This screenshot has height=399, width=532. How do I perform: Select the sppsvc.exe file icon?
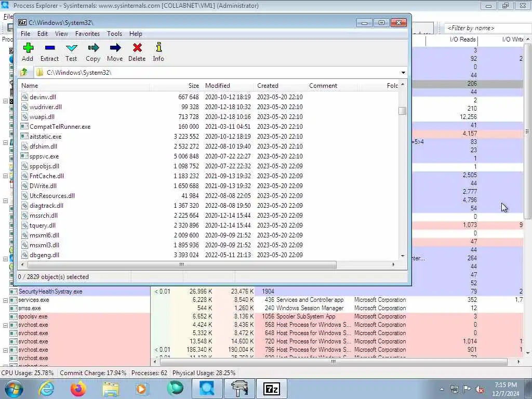click(x=24, y=156)
